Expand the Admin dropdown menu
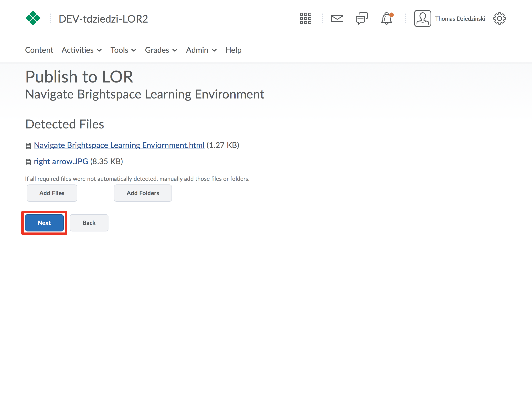The image size is (532, 411). coord(201,50)
